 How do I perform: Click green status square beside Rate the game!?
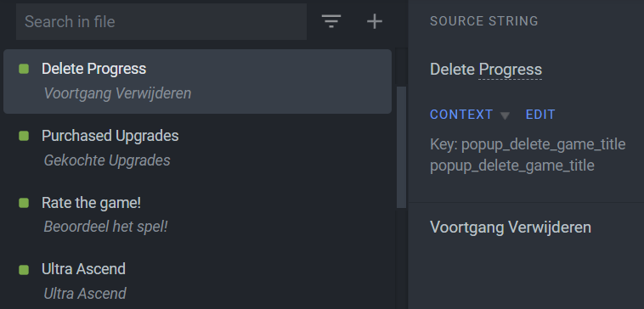coord(24,203)
